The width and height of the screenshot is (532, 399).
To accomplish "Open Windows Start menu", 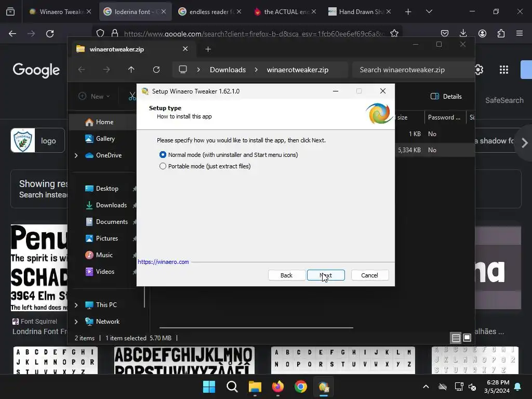I will point(209,387).
